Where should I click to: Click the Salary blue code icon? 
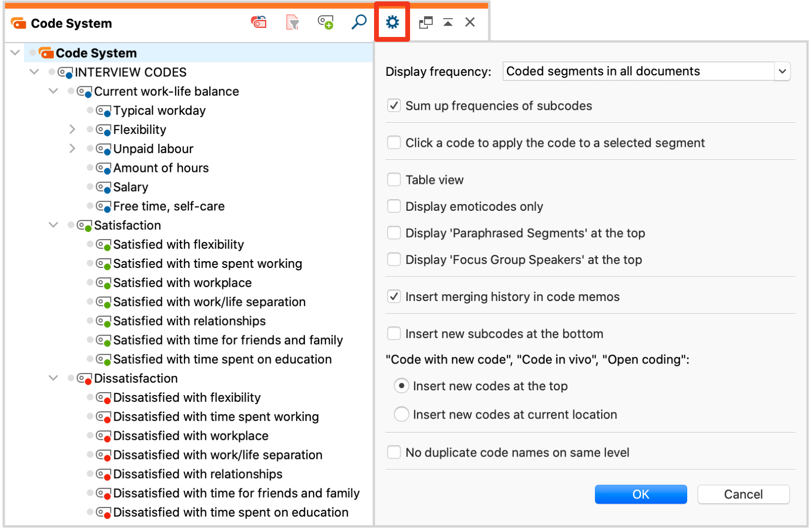click(104, 187)
